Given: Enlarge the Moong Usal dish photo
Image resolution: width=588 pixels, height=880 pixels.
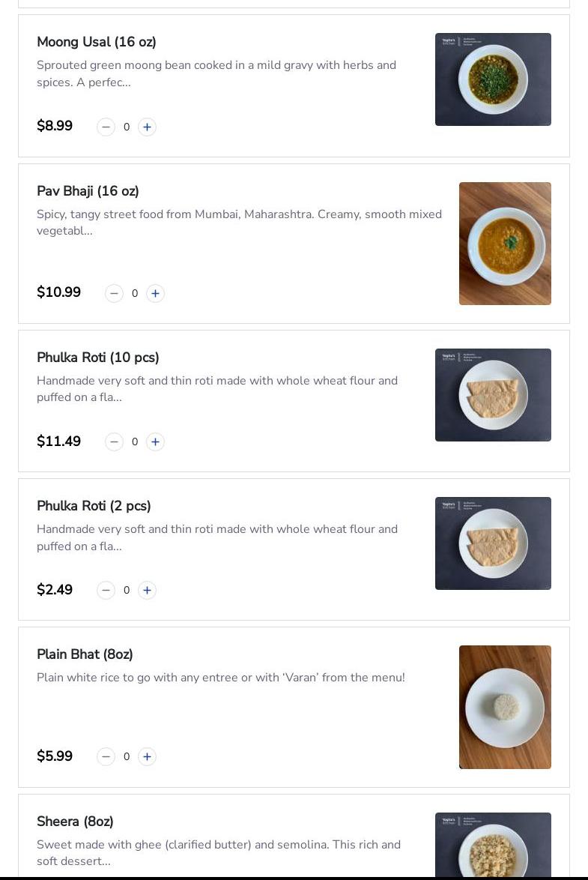Looking at the screenshot, I should pos(493,79).
